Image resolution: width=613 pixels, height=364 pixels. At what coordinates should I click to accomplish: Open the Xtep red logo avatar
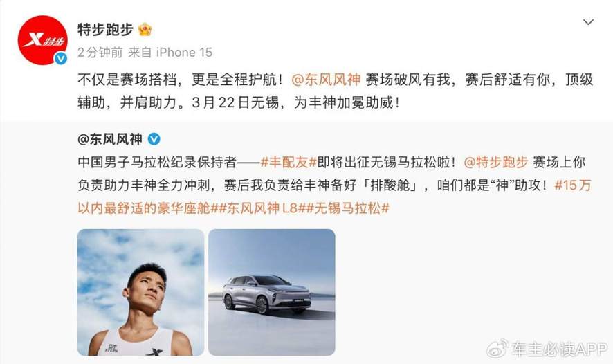[42, 39]
